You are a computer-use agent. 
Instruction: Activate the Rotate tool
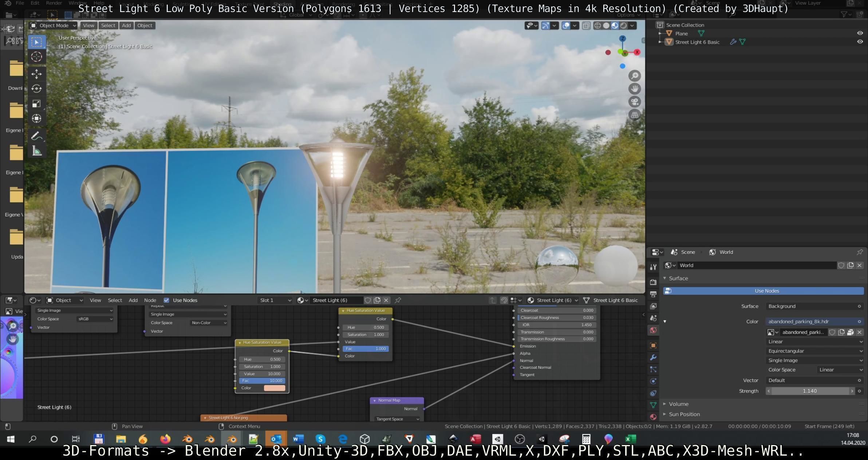pos(36,89)
